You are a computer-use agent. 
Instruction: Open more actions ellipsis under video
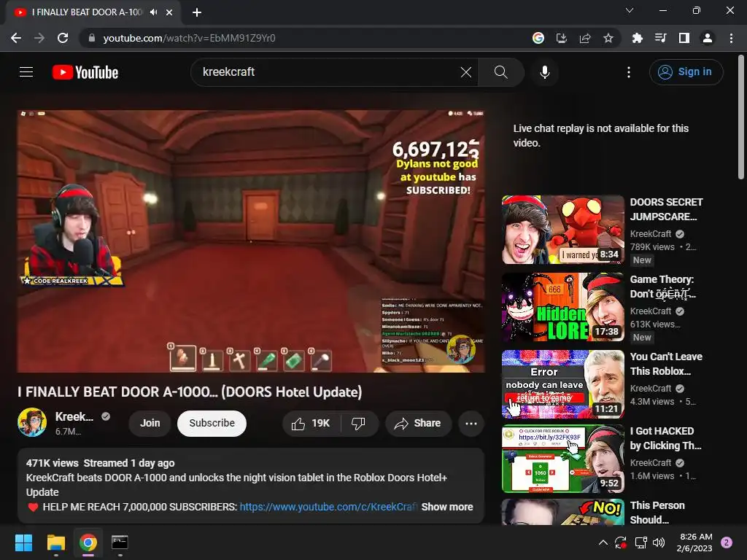[471, 423]
